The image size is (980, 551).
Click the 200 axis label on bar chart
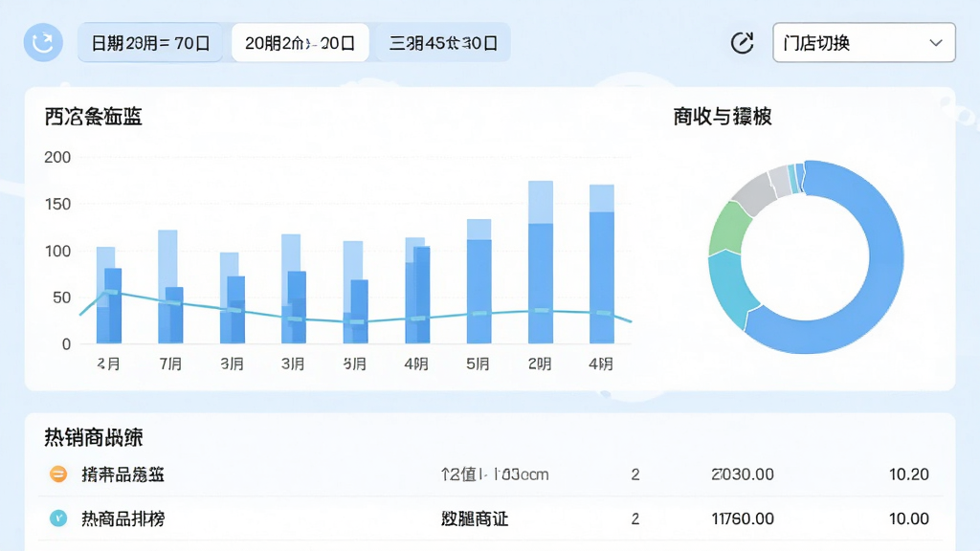point(57,158)
